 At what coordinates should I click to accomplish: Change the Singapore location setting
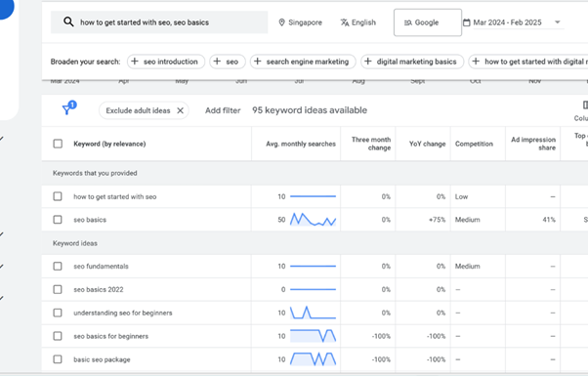pos(301,22)
